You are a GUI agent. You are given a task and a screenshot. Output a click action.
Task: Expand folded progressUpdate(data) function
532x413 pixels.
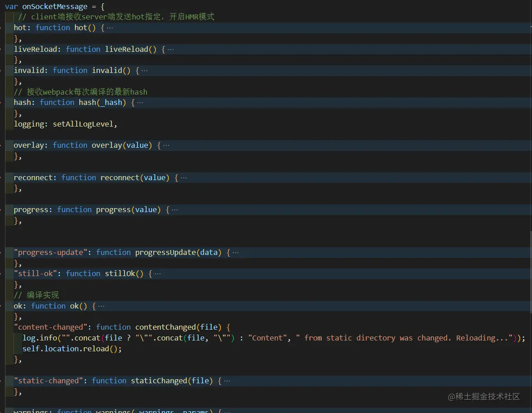click(x=235, y=253)
